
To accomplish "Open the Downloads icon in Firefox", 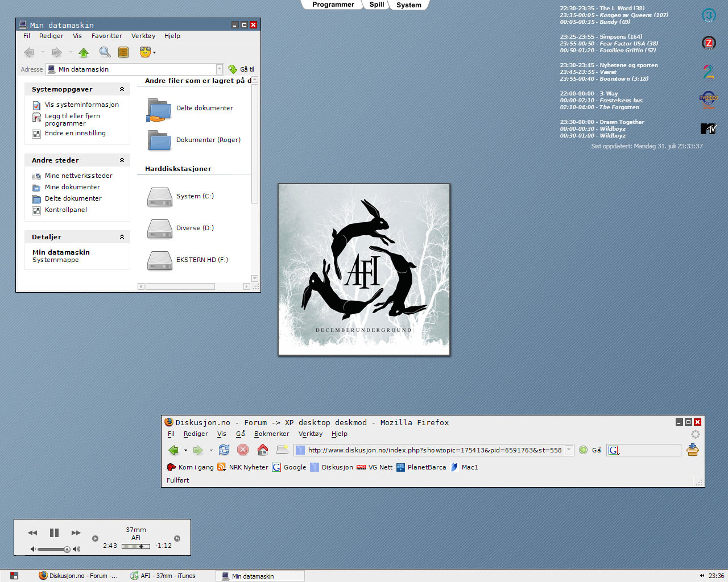I will pos(692,450).
